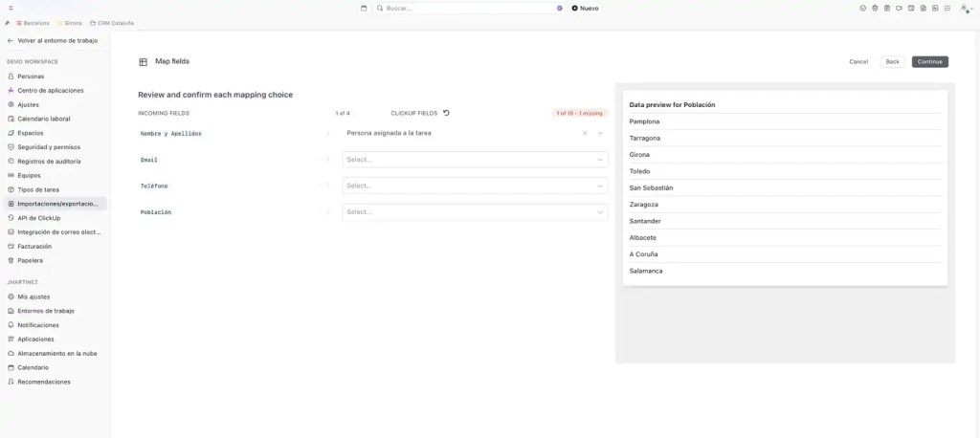The width and height of the screenshot is (980, 438).
Task: Open Integración de correo electrónico
Action: [58, 231]
